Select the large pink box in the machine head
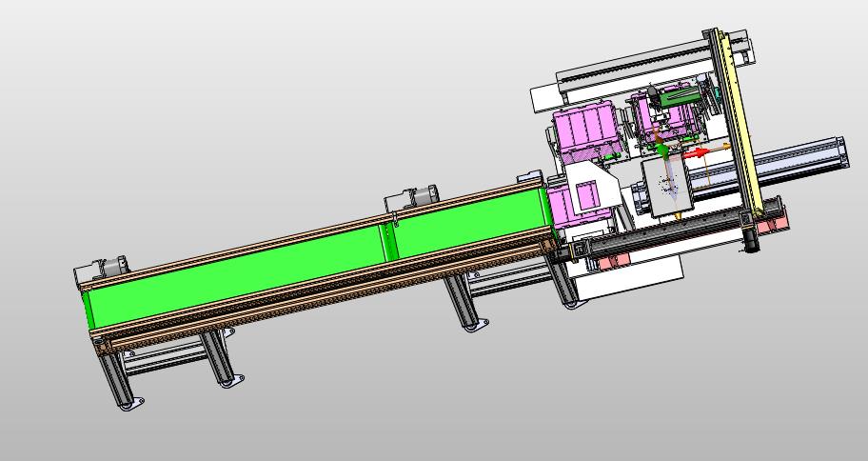The image size is (868, 461). point(586,130)
